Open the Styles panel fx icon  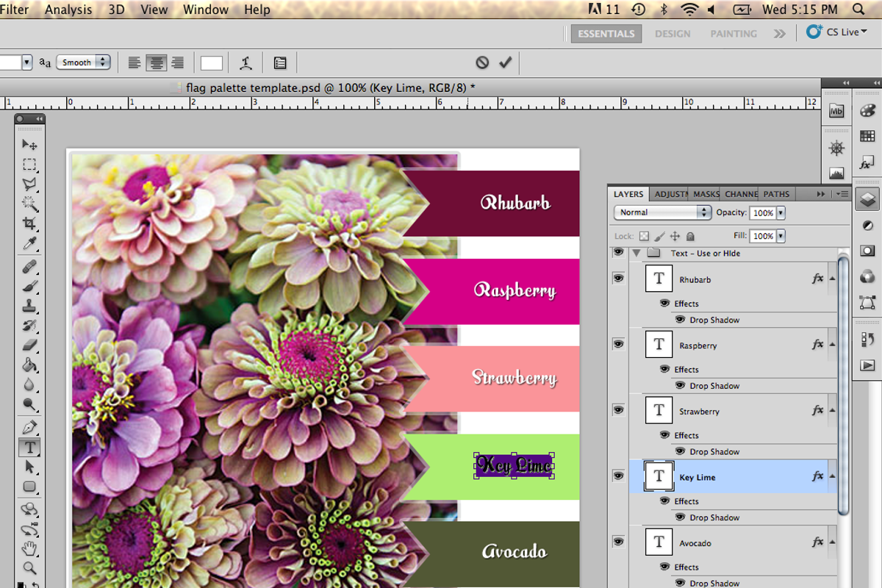[867, 163]
